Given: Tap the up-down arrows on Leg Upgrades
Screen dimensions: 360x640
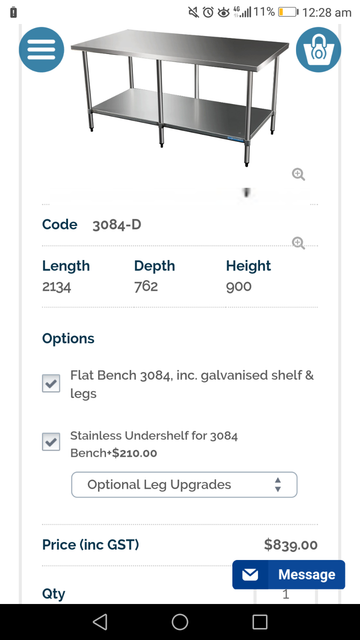Looking at the screenshot, I should pyautogui.click(x=278, y=484).
